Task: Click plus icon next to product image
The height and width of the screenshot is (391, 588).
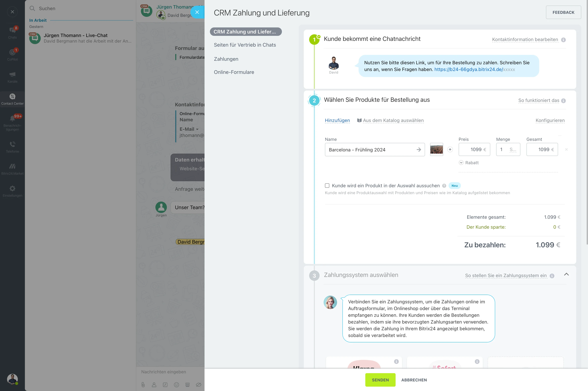Action: pyautogui.click(x=450, y=149)
